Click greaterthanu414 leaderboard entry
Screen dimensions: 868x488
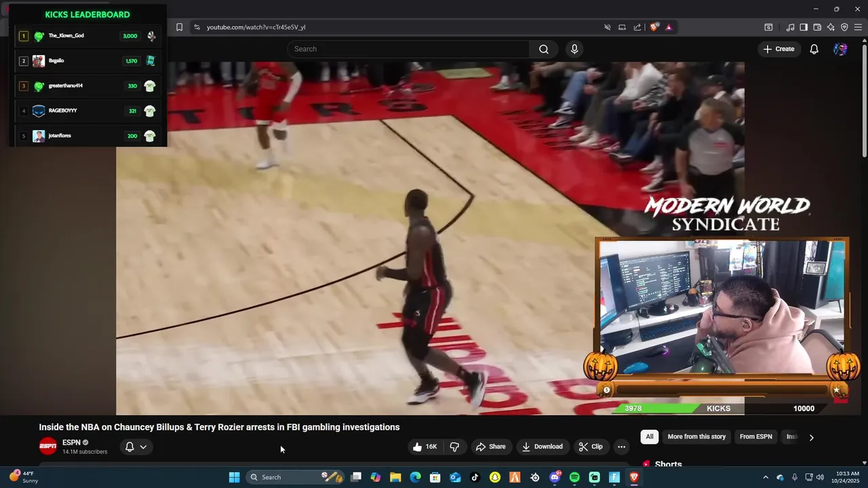click(87, 85)
